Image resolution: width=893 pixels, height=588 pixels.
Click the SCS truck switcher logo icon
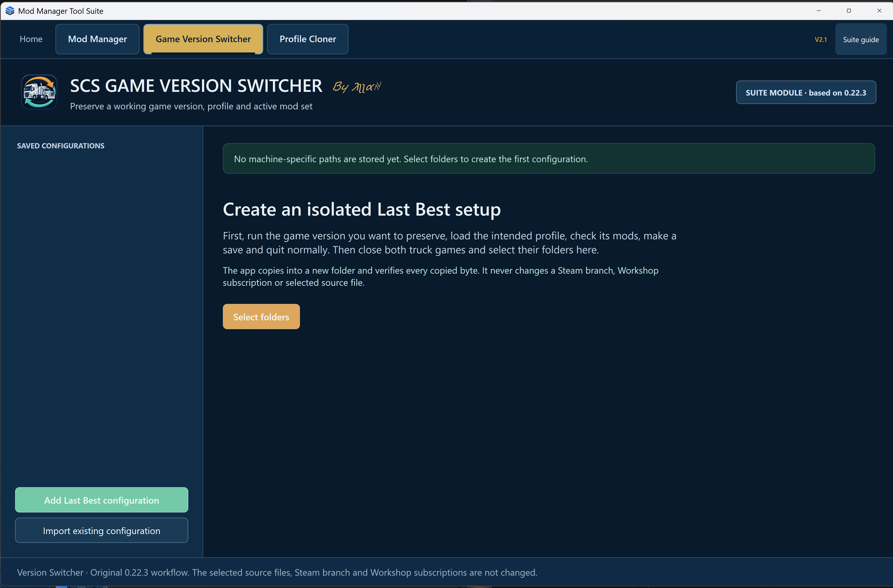pos(39,92)
